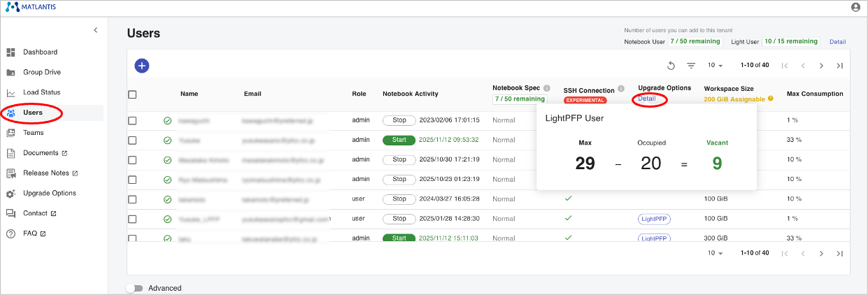
Task: Click the Detail link under Upgrade Options
Action: click(x=647, y=99)
